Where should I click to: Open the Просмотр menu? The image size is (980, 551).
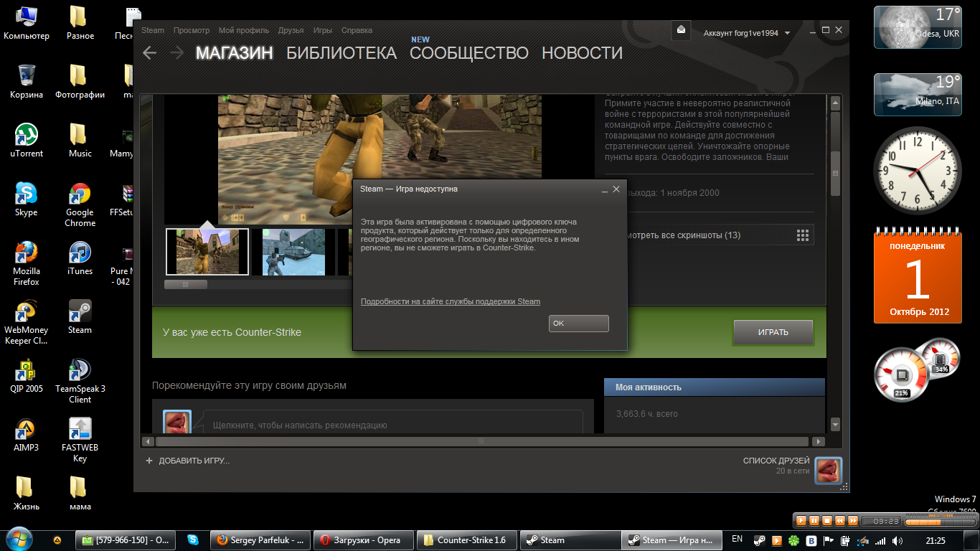pos(192,30)
